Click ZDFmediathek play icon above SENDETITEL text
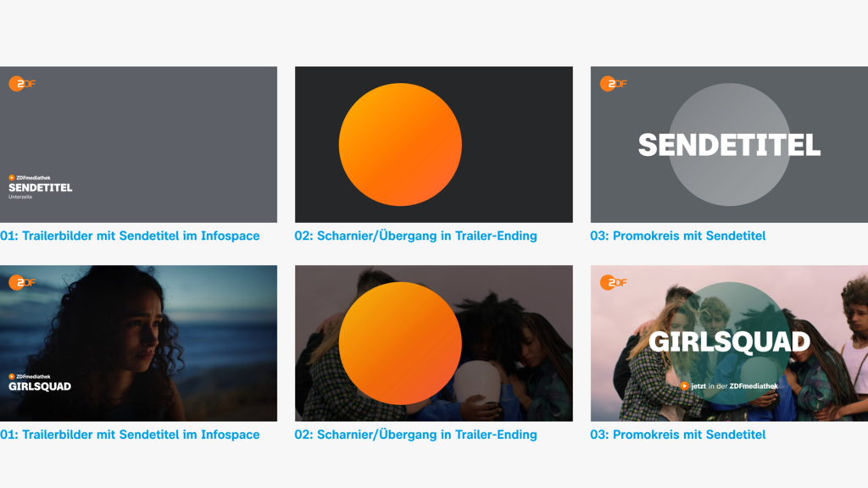Screen dimensions: 868x488 (x=12, y=178)
